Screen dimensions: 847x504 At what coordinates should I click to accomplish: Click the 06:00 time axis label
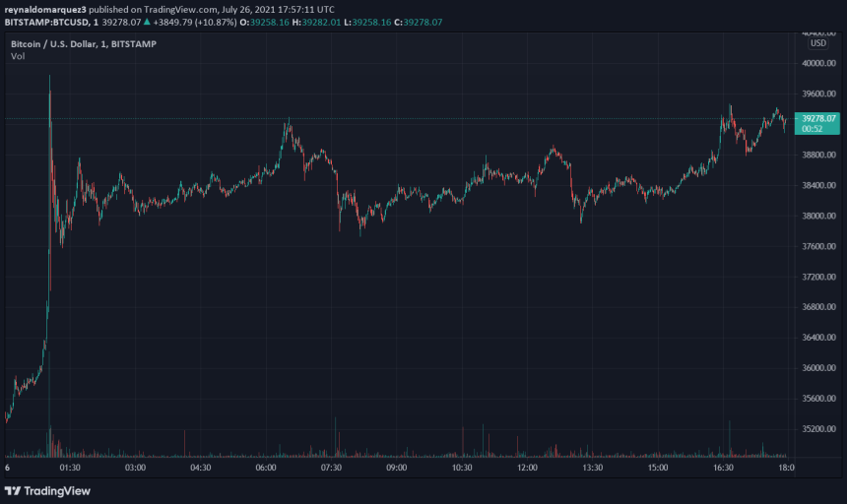[x=266, y=468]
